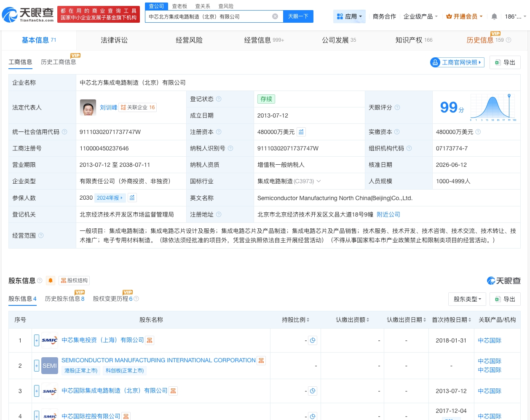
Task: Click the SMIC logo of 中芯集电投资 row
Action: (50, 340)
